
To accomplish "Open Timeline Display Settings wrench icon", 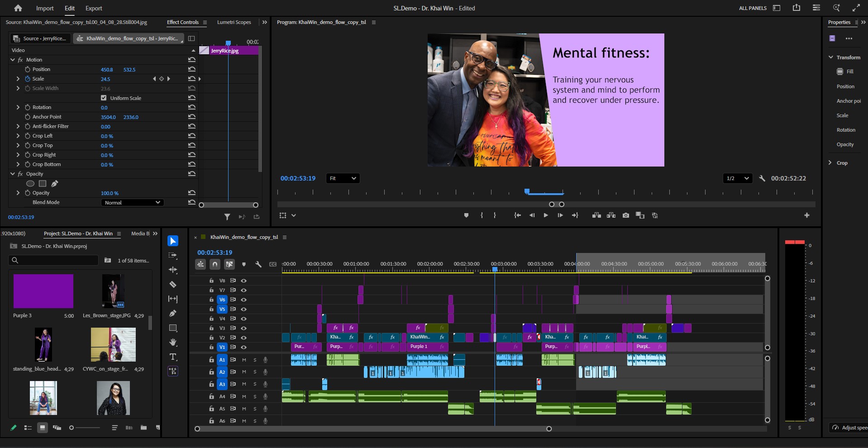I will click(258, 264).
